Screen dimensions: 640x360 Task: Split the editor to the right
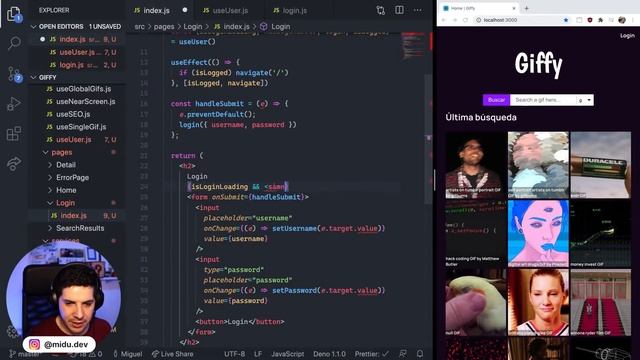coord(399,10)
